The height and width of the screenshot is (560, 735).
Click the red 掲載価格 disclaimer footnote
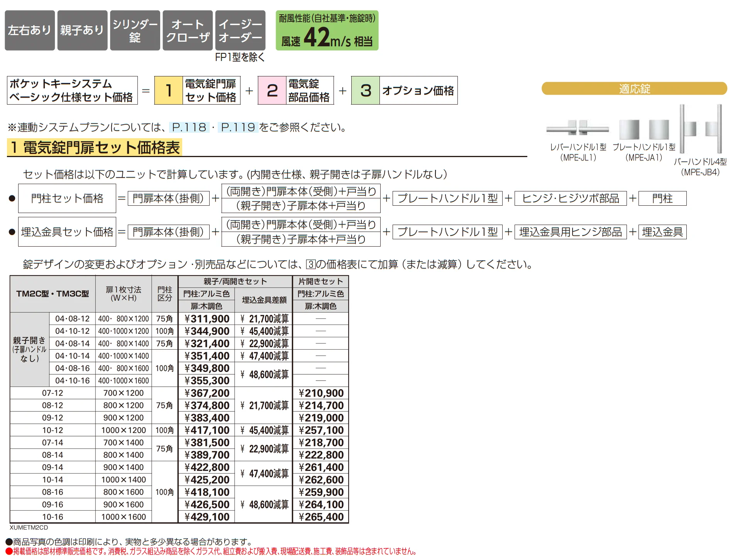pyautogui.click(x=211, y=552)
